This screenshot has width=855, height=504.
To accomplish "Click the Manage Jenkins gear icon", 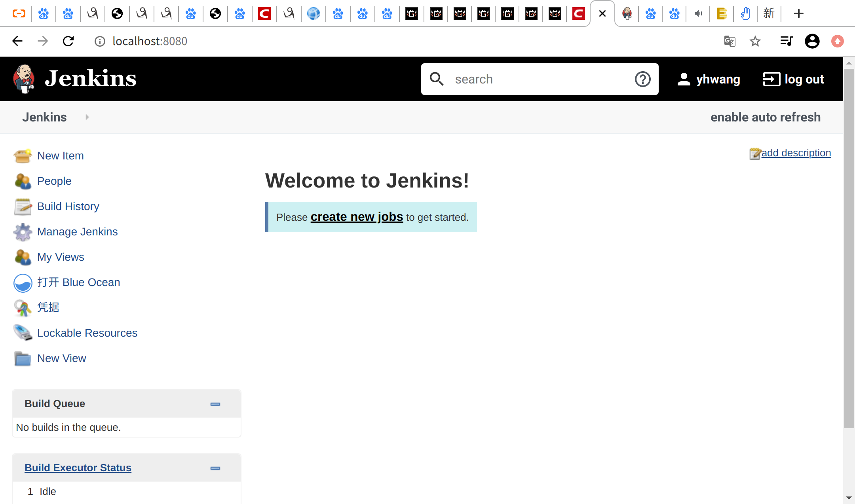I will 23,232.
